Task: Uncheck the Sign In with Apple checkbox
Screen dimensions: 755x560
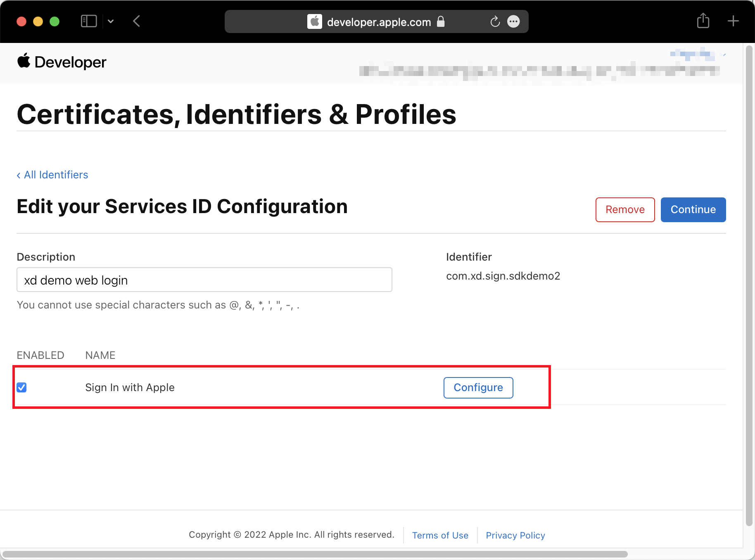Action: tap(21, 387)
